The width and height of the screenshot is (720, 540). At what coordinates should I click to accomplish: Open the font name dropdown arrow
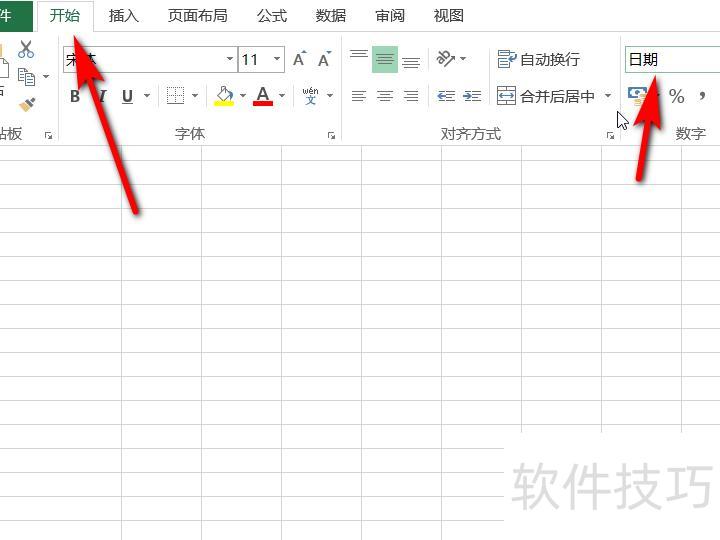pos(230,59)
